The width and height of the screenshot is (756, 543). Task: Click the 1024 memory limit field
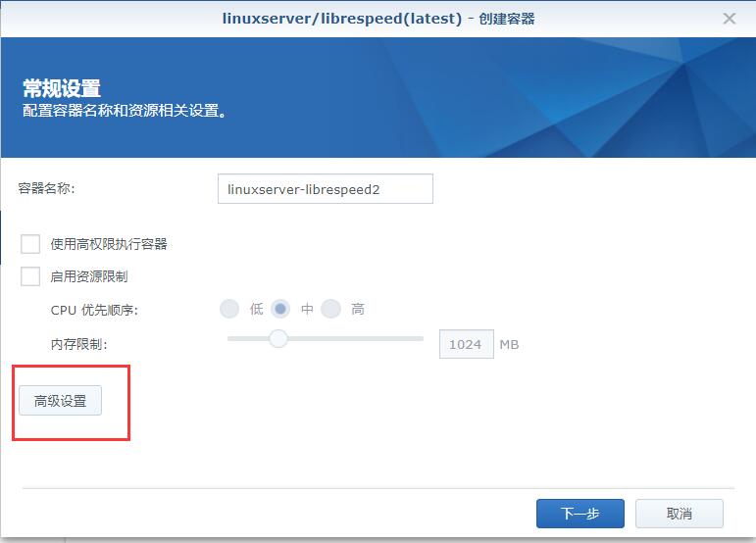[466, 344]
